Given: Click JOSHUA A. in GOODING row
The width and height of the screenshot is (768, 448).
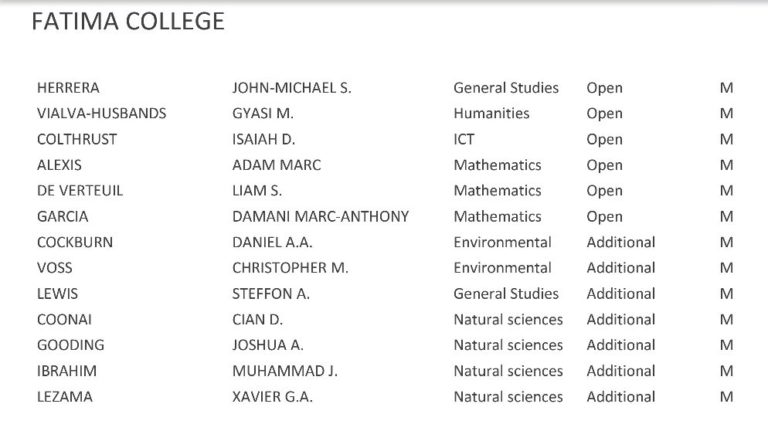Looking at the screenshot, I should pyautogui.click(x=267, y=345).
